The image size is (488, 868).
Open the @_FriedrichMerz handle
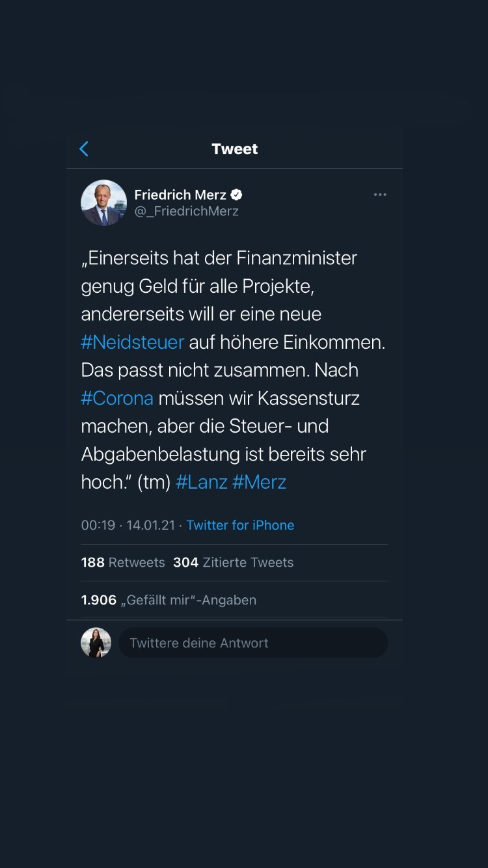tap(187, 211)
